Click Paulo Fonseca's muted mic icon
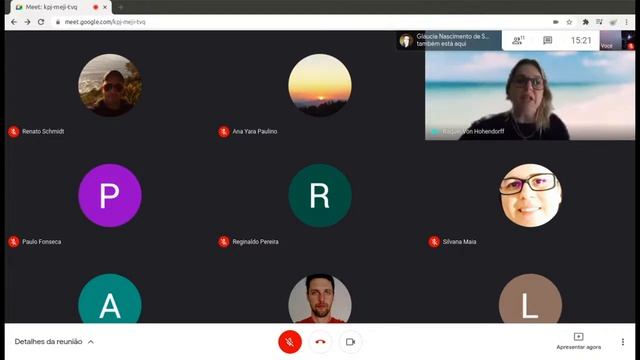Screen dimensions: 640x360 click(13, 242)
